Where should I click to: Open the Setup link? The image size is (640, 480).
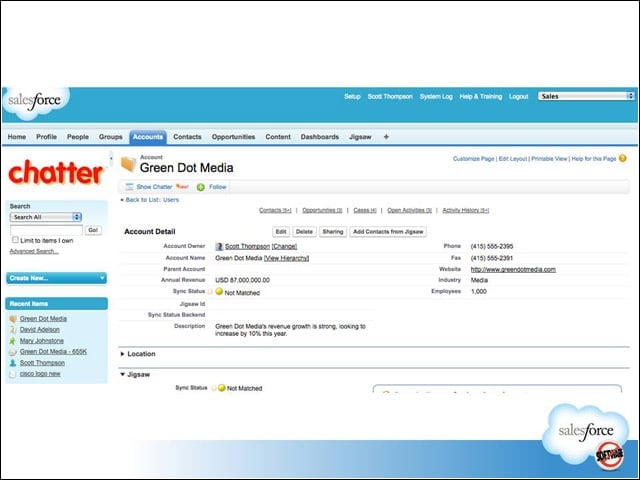pyautogui.click(x=352, y=97)
